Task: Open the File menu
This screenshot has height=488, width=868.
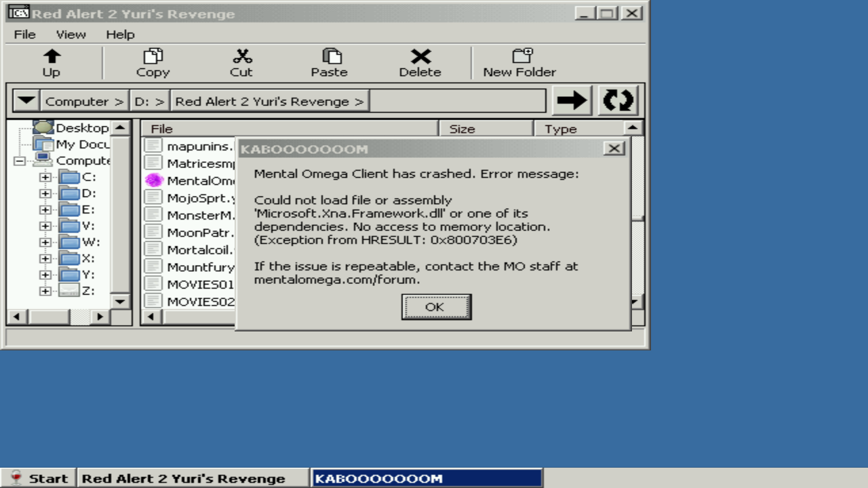Action: (24, 34)
